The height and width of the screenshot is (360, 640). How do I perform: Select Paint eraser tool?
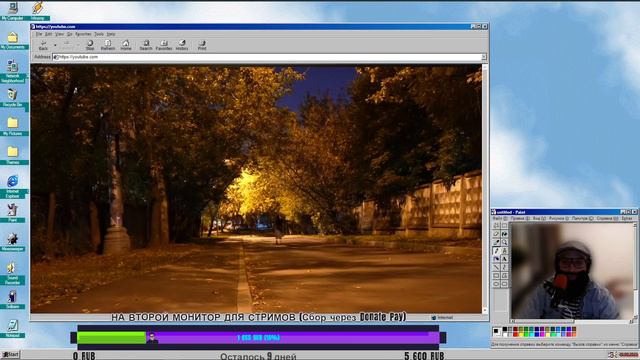(496, 234)
